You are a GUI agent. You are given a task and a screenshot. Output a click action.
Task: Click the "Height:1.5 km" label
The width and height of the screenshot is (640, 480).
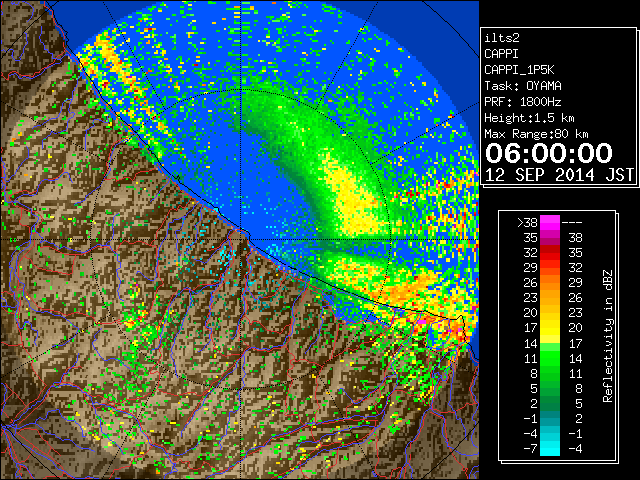[x=529, y=118]
